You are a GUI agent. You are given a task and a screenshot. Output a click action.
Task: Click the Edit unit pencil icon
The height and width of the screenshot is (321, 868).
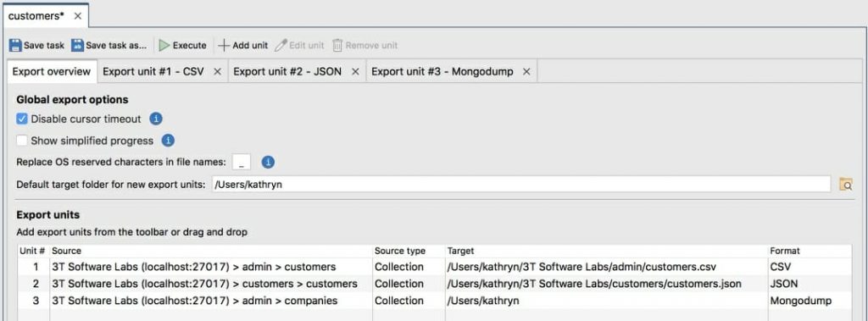pos(281,46)
